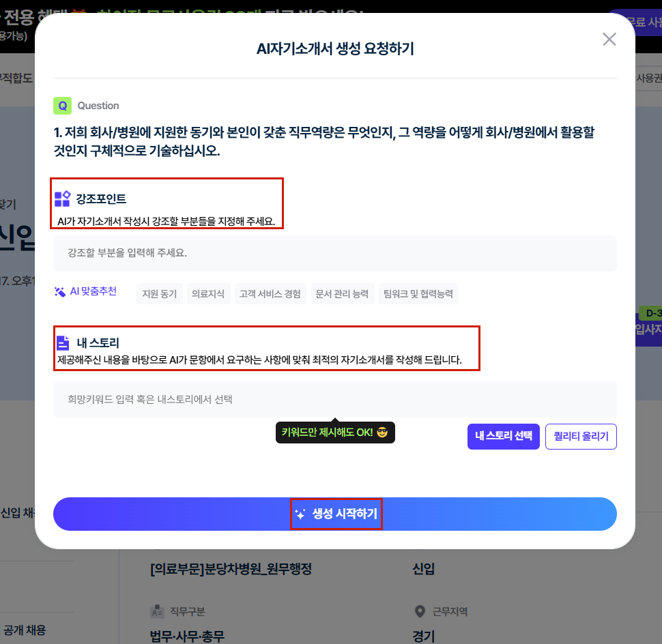Click the green Q Question icon
Image resolution: width=662 pixels, height=644 pixels.
tap(63, 106)
